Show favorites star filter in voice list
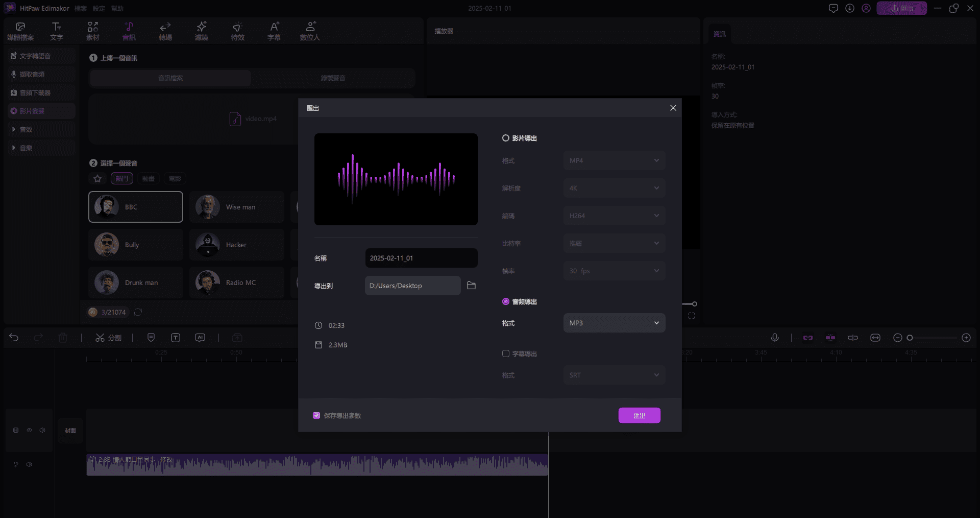The height and width of the screenshot is (518, 980). coord(97,178)
